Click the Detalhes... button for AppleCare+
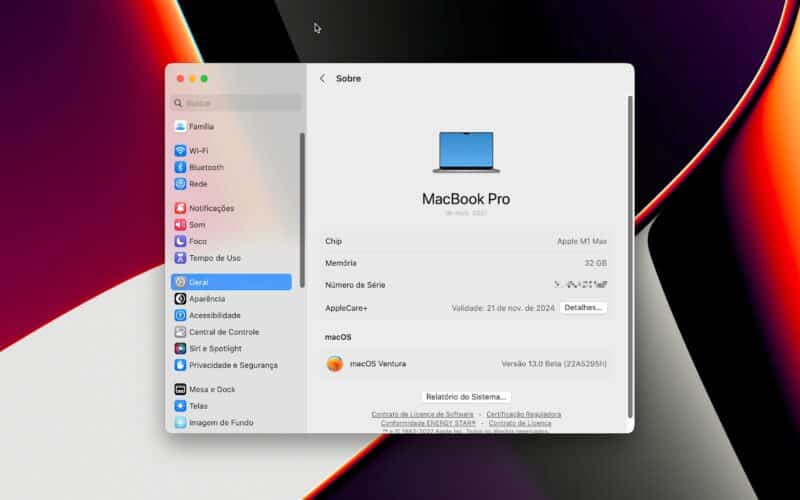Viewport: 800px width, 500px height. (x=583, y=308)
